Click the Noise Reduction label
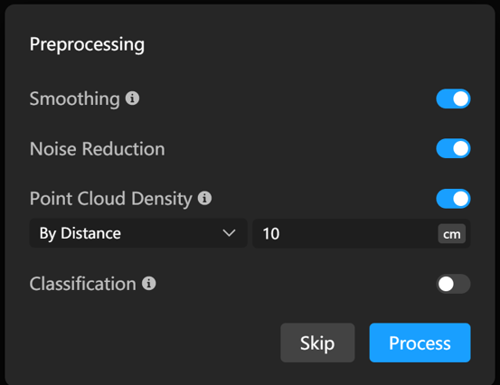 click(97, 149)
